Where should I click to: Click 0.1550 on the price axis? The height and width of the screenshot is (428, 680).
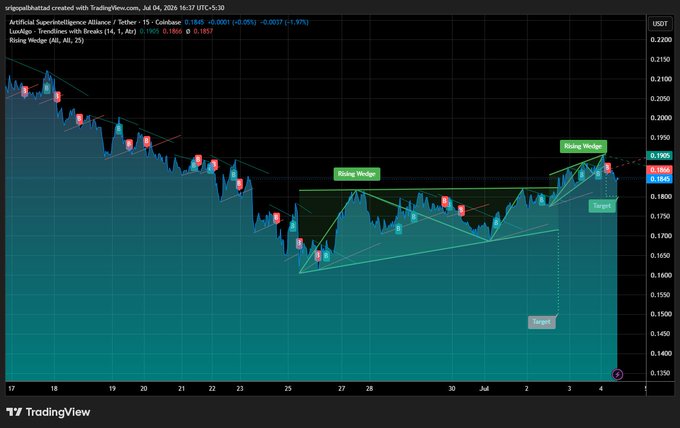(660, 295)
